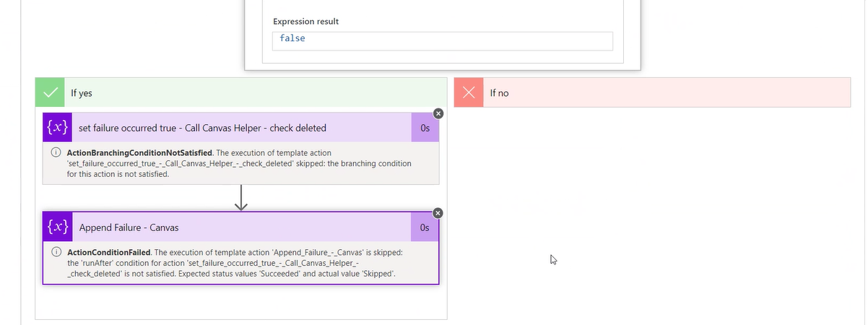
Task: Click the green checkmark icon of If yes branch
Action: [50, 93]
